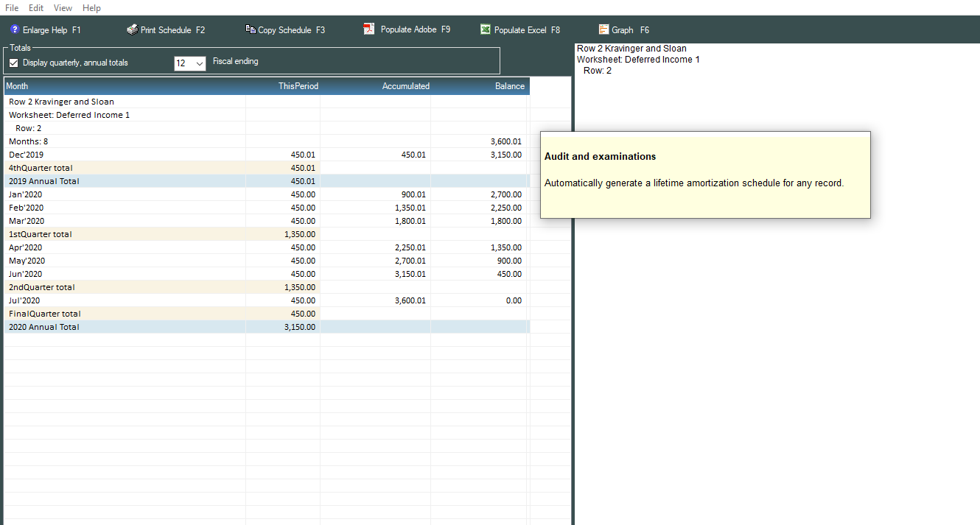Click the Populate Adobe PDF icon
This screenshot has width=980, height=525.
point(369,29)
